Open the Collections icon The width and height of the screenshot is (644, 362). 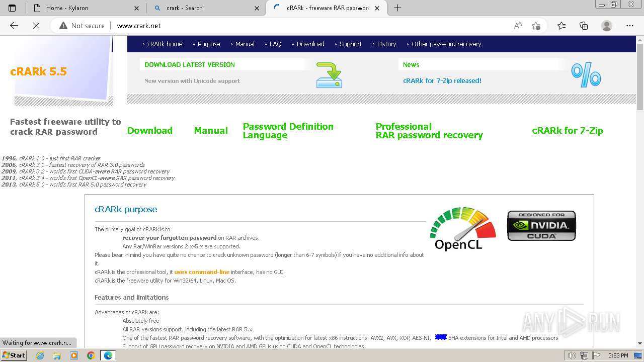coord(584,26)
